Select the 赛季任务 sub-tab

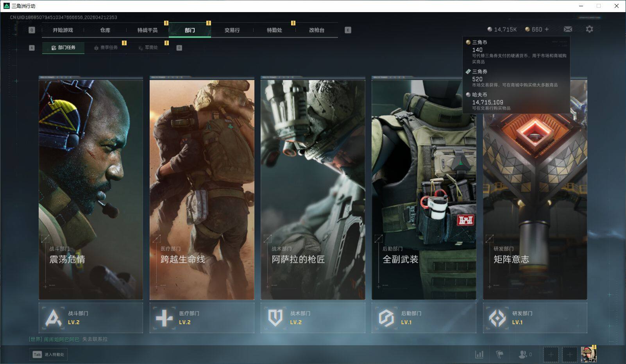tap(106, 48)
